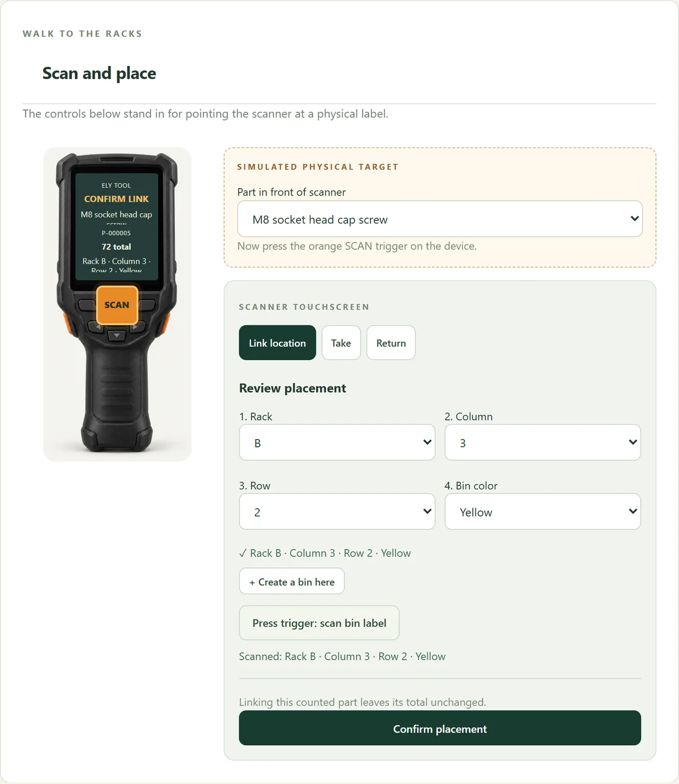Open the Row dropdown showing 2
The width and height of the screenshot is (679, 784).
pos(337,512)
